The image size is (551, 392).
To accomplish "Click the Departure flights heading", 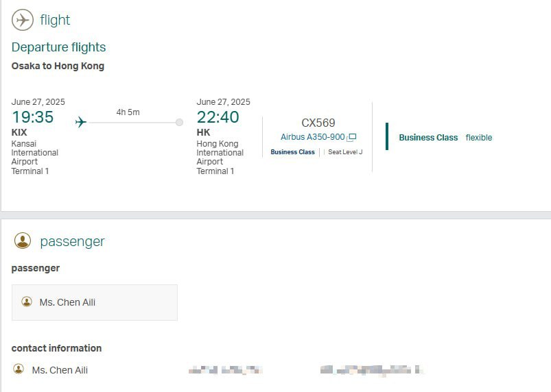I will pos(59,47).
